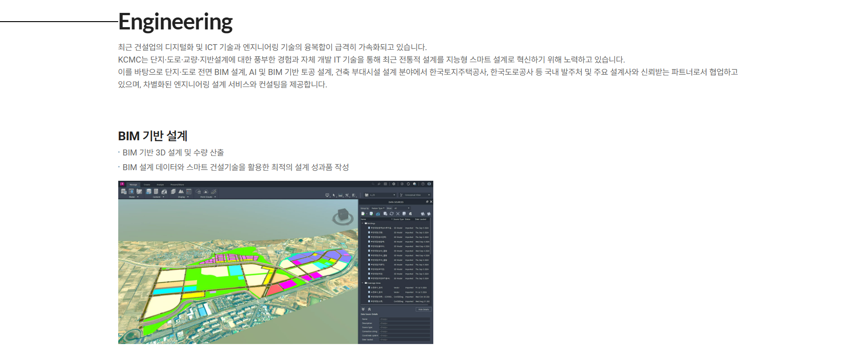
Task: Click the surface layers stack icon
Action: [173, 191]
